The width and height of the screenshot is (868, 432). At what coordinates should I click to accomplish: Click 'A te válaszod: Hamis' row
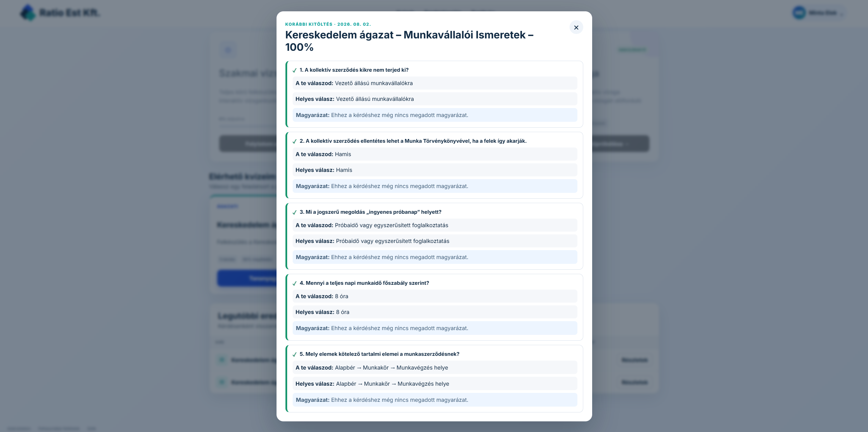pyautogui.click(x=435, y=154)
